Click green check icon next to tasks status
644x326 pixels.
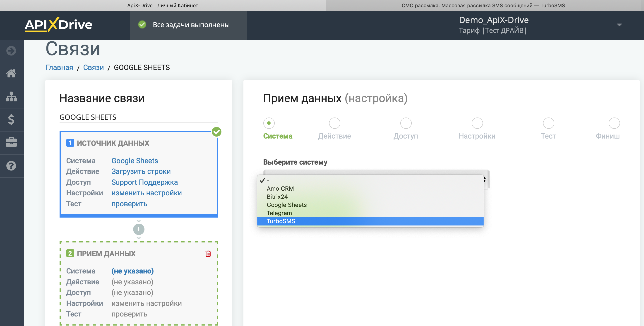tap(142, 25)
